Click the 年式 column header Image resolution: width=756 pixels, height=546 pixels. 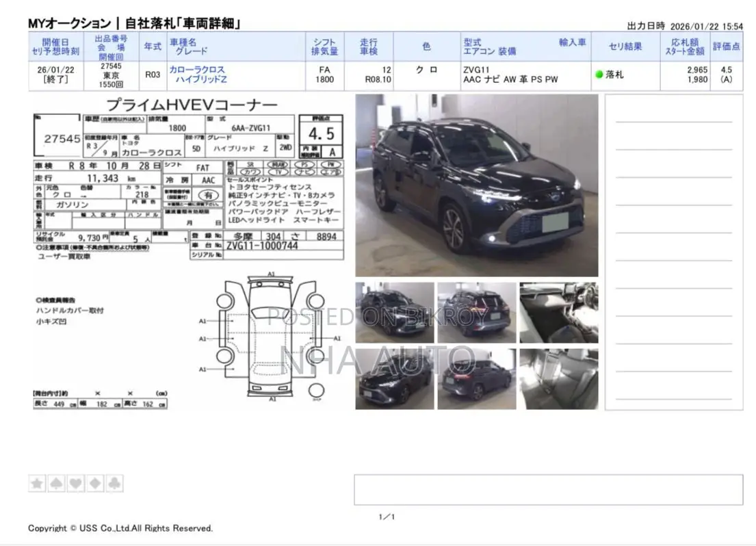pyautogui.click(x=153, y=47)
